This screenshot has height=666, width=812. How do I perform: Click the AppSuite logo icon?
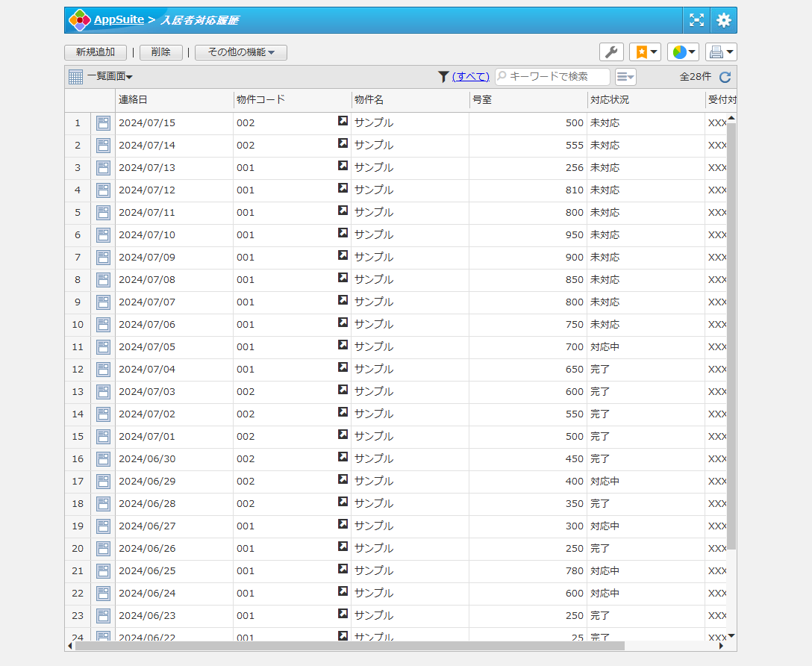[79, 20]
